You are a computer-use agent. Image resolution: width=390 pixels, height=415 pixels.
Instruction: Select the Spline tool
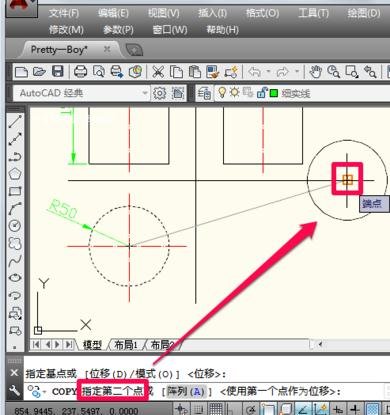click(15, 260)
